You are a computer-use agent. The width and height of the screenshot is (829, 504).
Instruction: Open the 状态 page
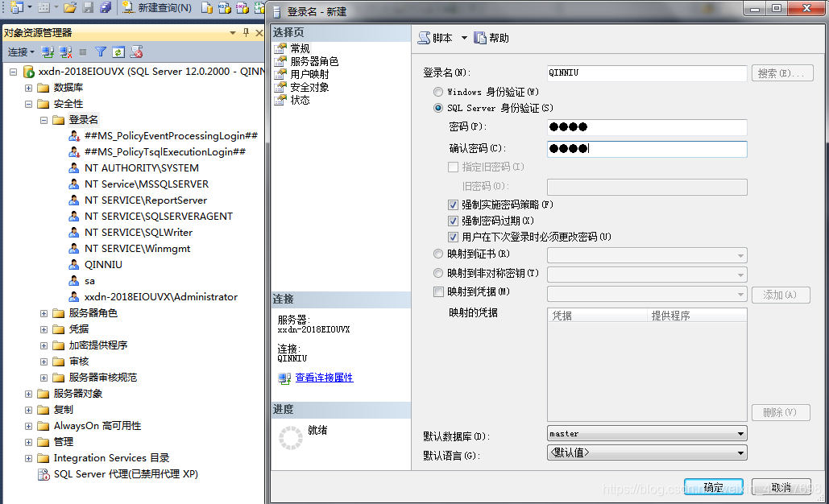point(300,100)
